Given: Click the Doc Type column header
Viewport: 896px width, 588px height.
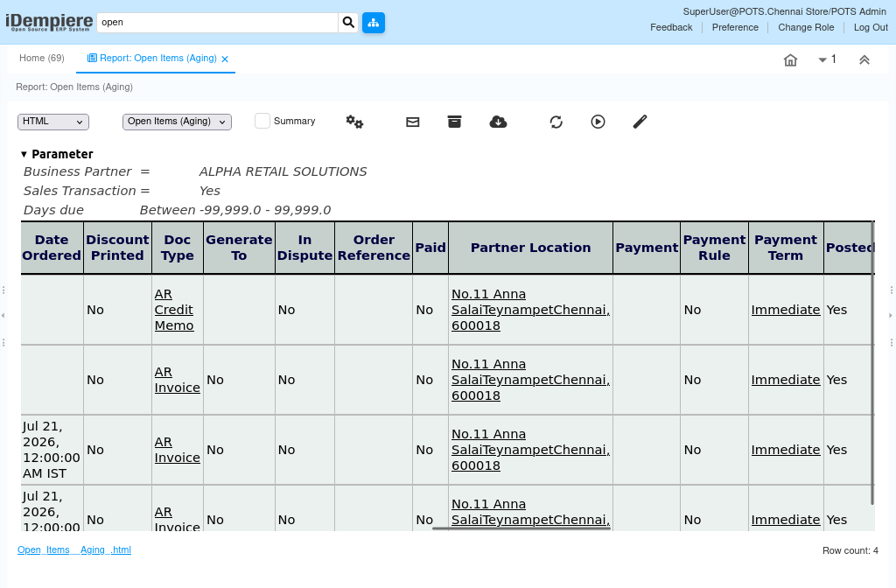Looking at the screenshot, I should (178, 248).
